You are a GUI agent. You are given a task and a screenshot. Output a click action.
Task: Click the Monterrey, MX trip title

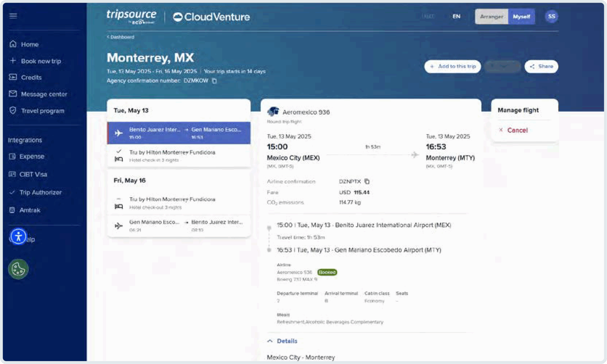click(x=150, y=58)
